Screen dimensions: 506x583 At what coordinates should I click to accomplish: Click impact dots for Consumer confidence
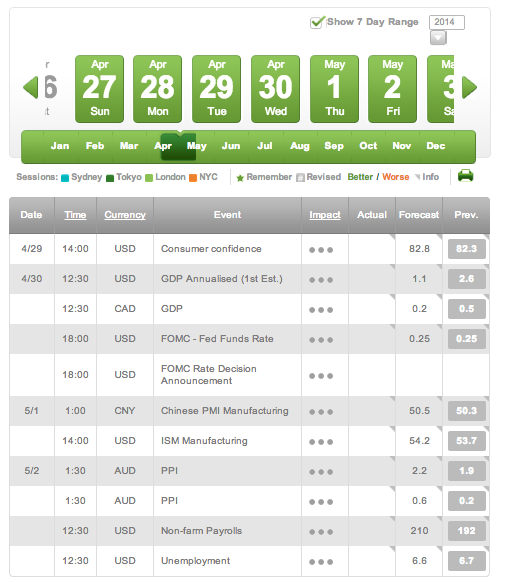click(x=321, y=250)
